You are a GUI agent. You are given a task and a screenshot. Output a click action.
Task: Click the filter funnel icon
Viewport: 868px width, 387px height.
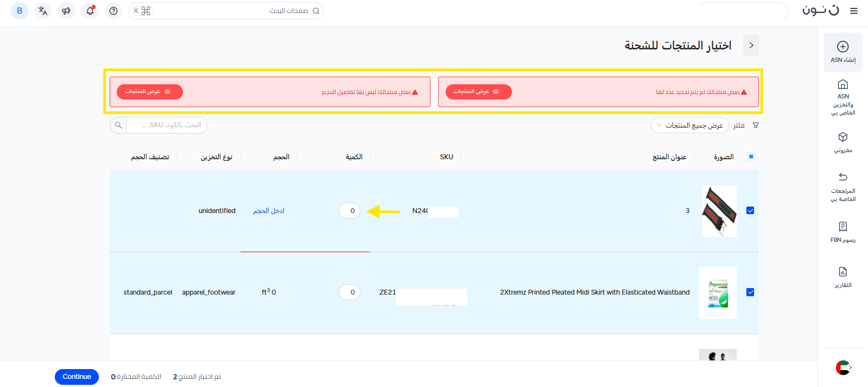[x=756, y=126]
